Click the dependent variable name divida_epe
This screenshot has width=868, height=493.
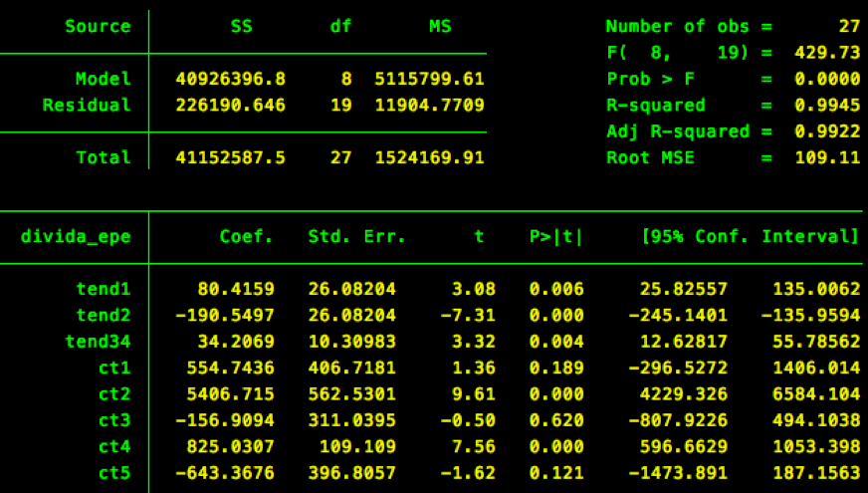(76, 236)
